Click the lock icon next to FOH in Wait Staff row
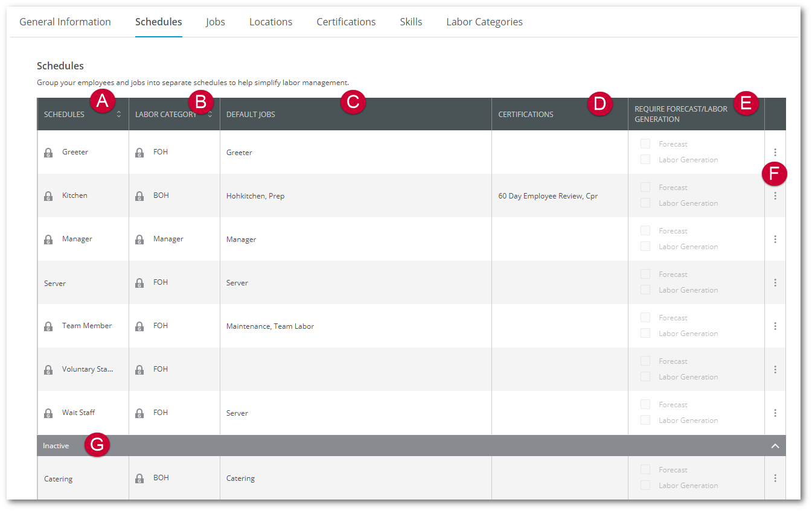 139,413
